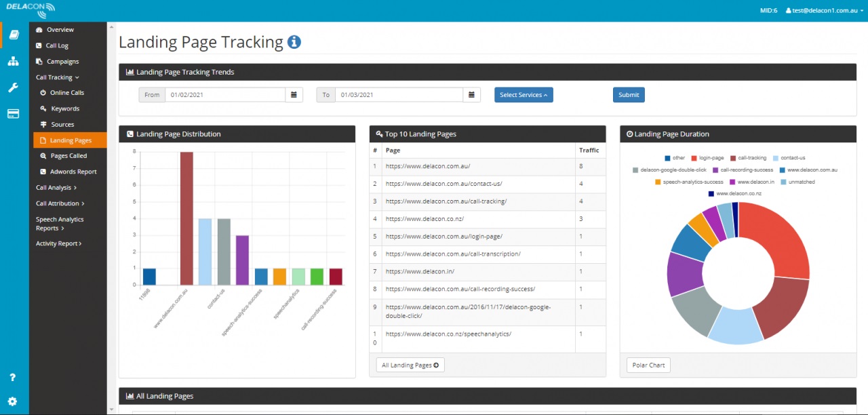Click the All Landing Pages button
This screenshot has width=868, height=415.
pyautogui.click(x=410, y=365)
